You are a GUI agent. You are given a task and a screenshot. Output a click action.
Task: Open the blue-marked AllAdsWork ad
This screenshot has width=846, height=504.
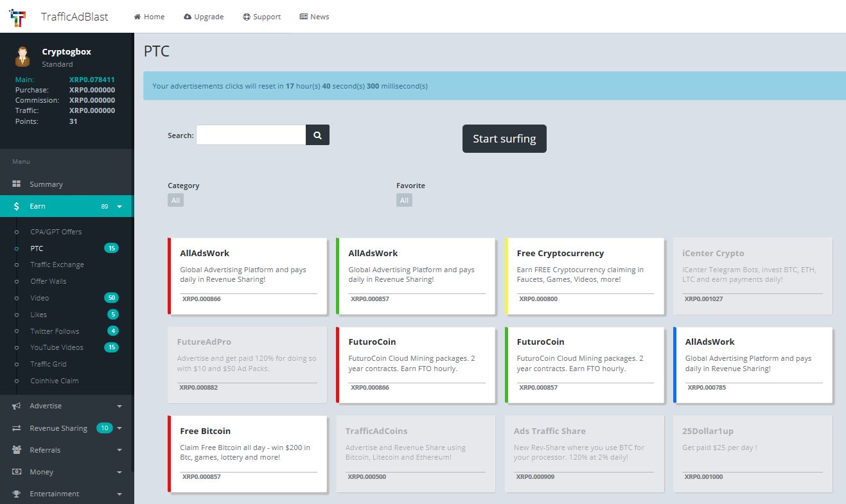click(753, 365)
